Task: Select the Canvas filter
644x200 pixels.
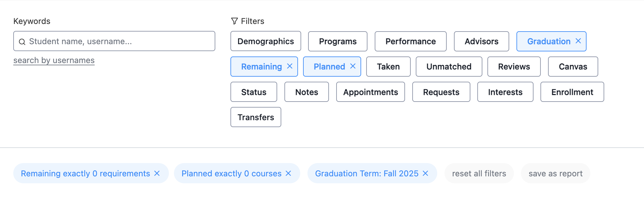Action: [573, 67]
